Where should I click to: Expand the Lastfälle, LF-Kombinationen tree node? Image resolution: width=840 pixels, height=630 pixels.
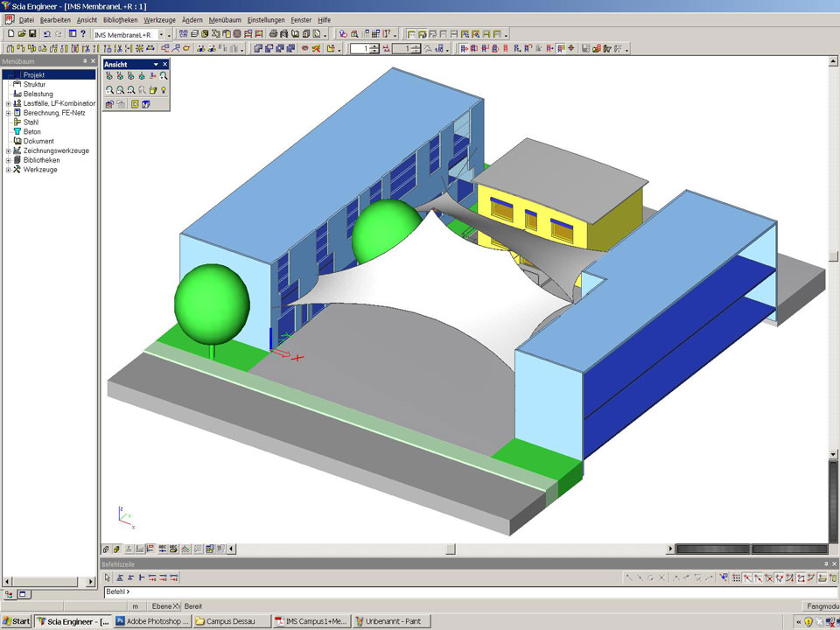[x=7, y=103]
